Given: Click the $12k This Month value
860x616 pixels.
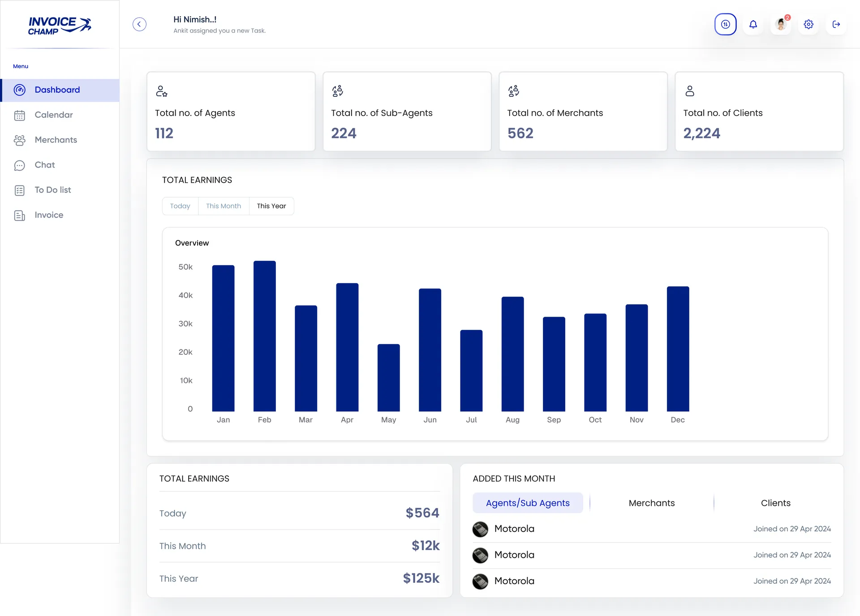Looking at the screenshot, I should 426,546.
